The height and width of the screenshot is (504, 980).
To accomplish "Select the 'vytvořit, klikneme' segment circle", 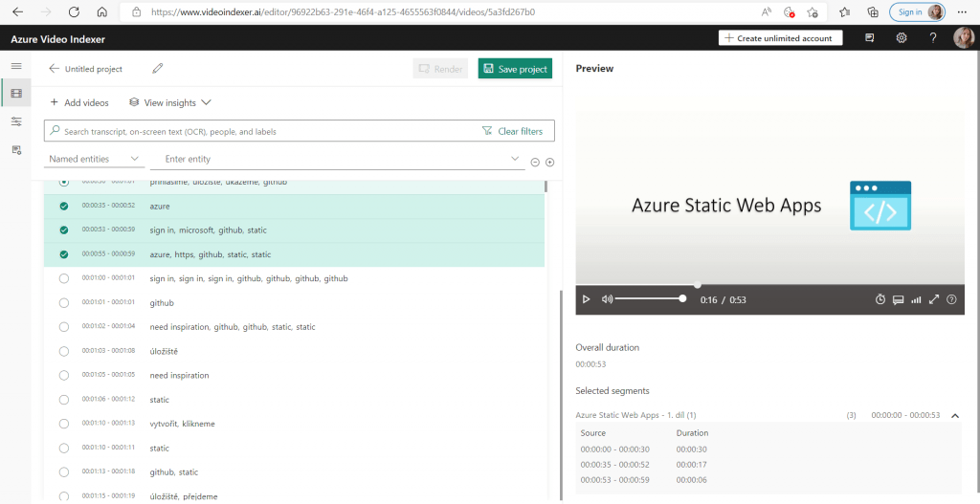I will point(64,424).
